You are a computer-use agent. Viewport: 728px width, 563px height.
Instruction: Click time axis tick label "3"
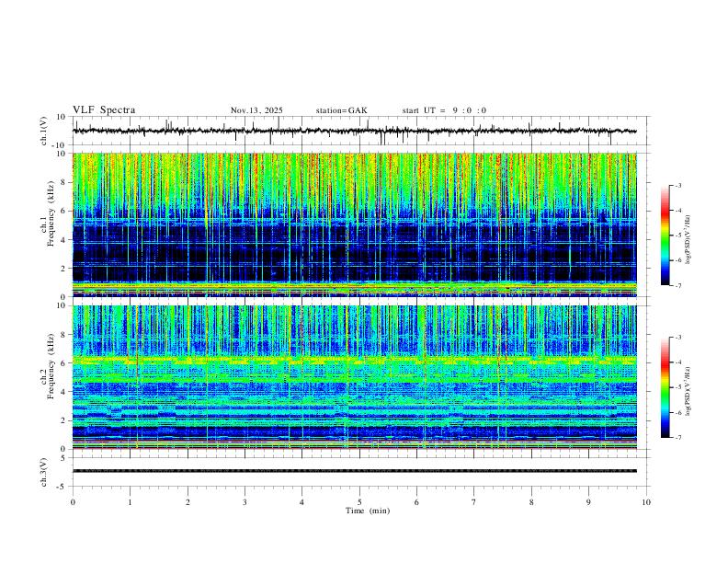click(245, 502)
